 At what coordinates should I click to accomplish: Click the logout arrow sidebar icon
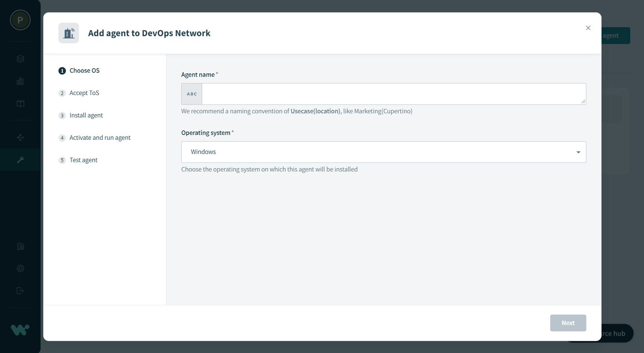[20, 291]
